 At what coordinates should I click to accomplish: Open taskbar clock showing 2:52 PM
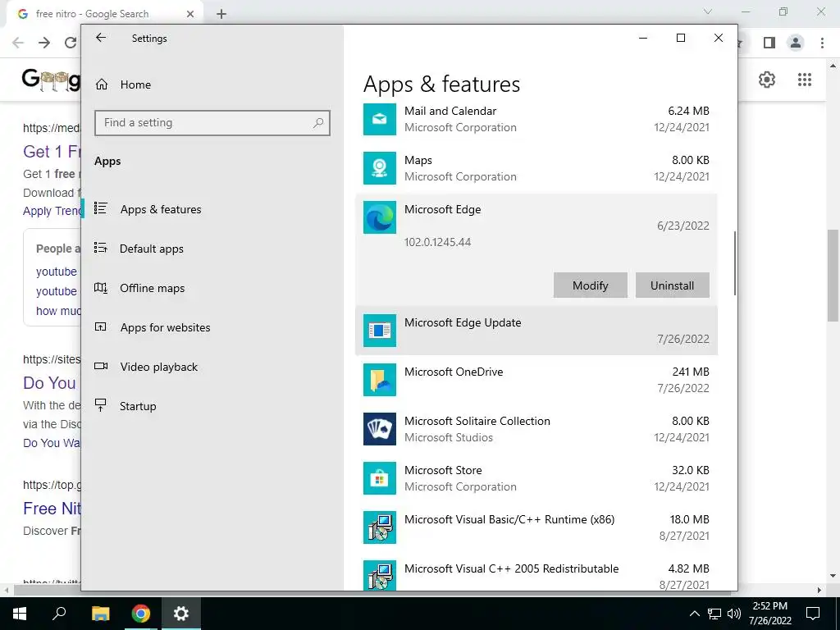point(769,614)
